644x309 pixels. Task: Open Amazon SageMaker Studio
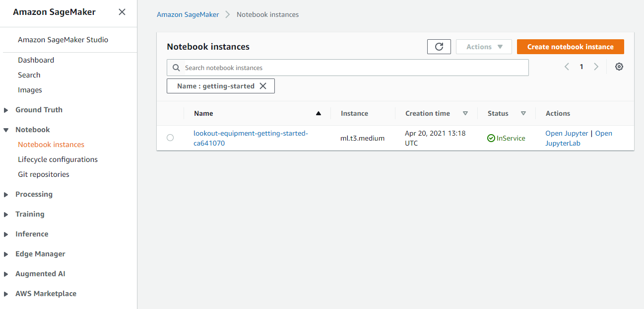(63, 40)
